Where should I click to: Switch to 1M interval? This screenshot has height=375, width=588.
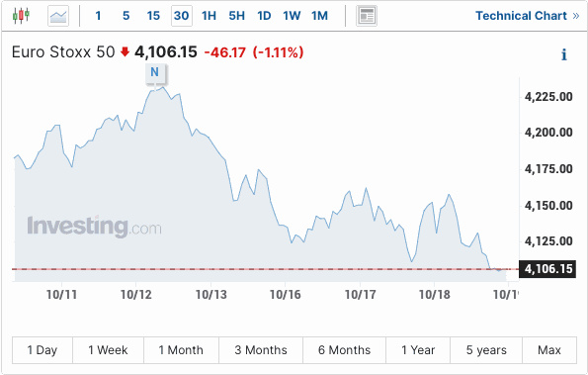point(319,16)
